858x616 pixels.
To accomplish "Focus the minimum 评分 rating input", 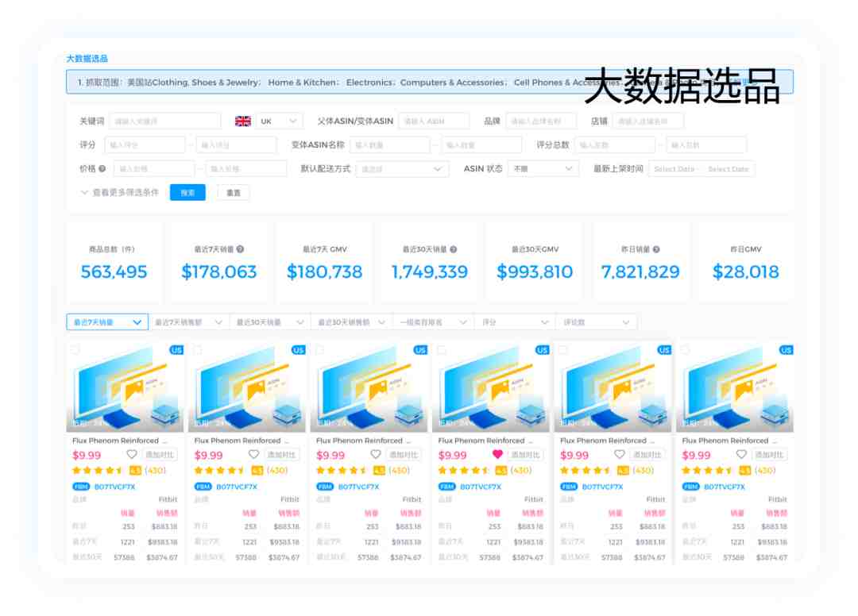I will 145,144.
